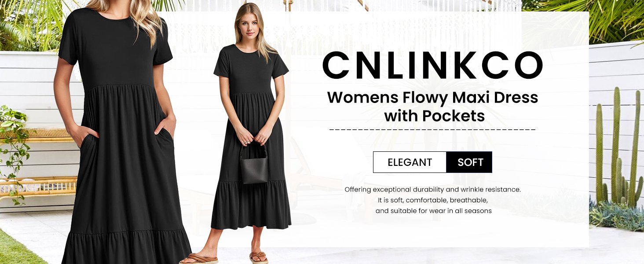The width and height of the screenshot is (644, 264).
Task: Click the 'soft, comfortable, breathable' text line
Action: pos(432,200)
